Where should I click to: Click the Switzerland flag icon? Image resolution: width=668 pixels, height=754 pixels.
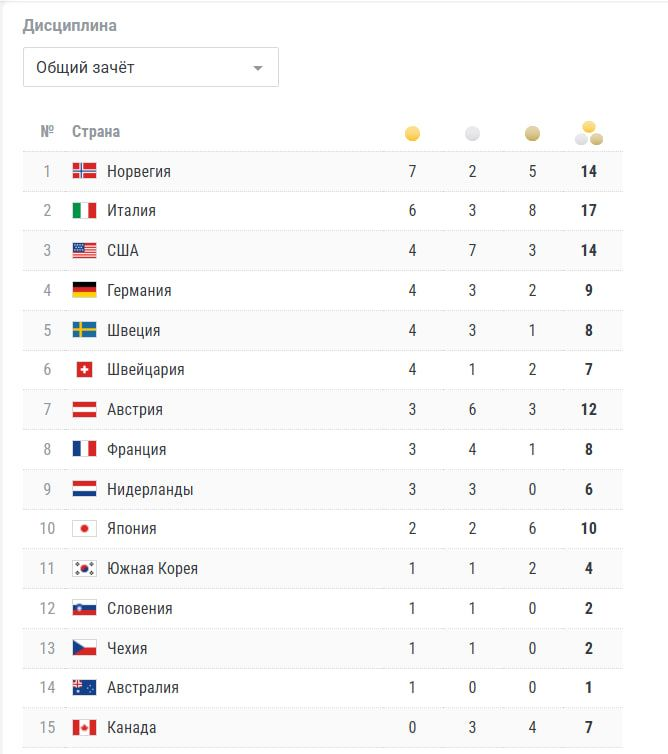point(84,370)
